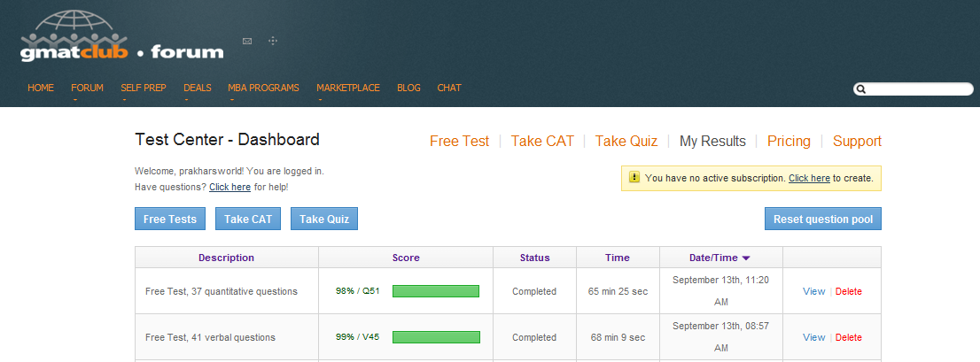Click Completed status in quantitative row
This screenshot has width=980, height=362.
click(x=534, y=291)
